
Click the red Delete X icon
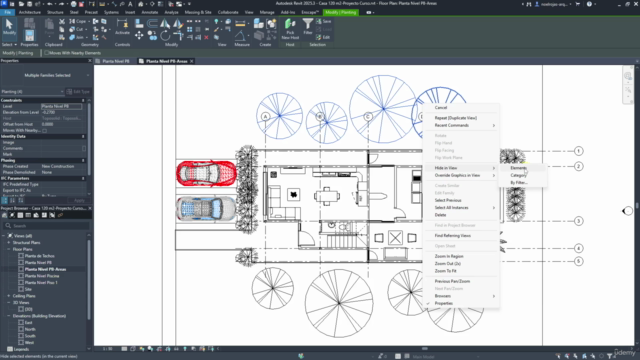pyautogui.click(x=207, y=37)
